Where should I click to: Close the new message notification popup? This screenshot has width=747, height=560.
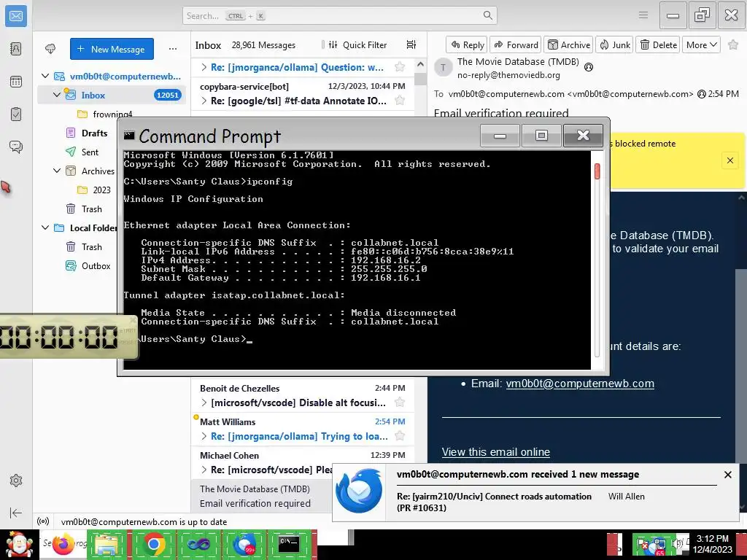tap(727, 474)
